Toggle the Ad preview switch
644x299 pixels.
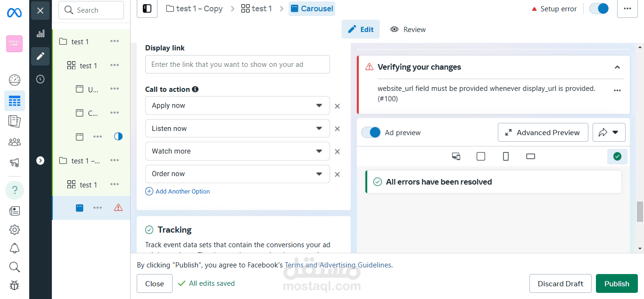371,133
